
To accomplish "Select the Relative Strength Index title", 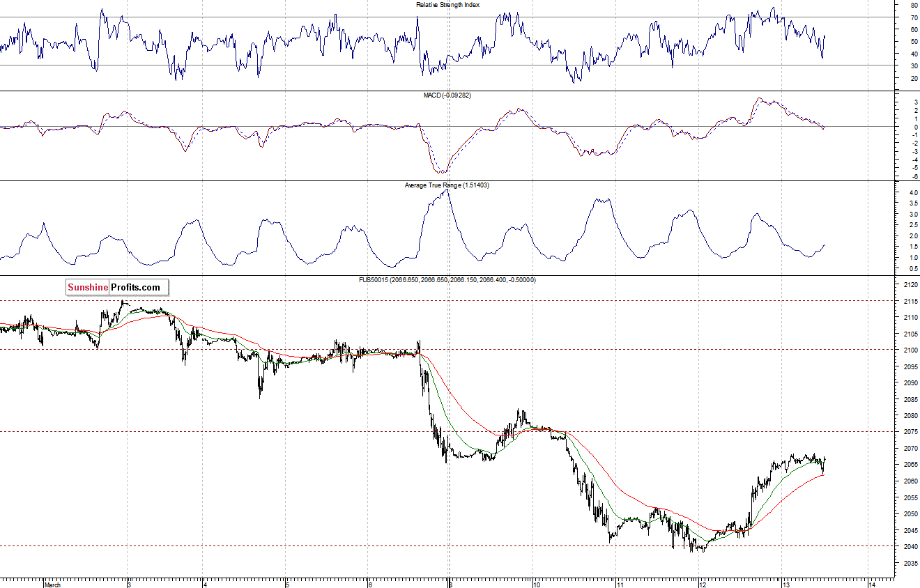I will point(447,4).
